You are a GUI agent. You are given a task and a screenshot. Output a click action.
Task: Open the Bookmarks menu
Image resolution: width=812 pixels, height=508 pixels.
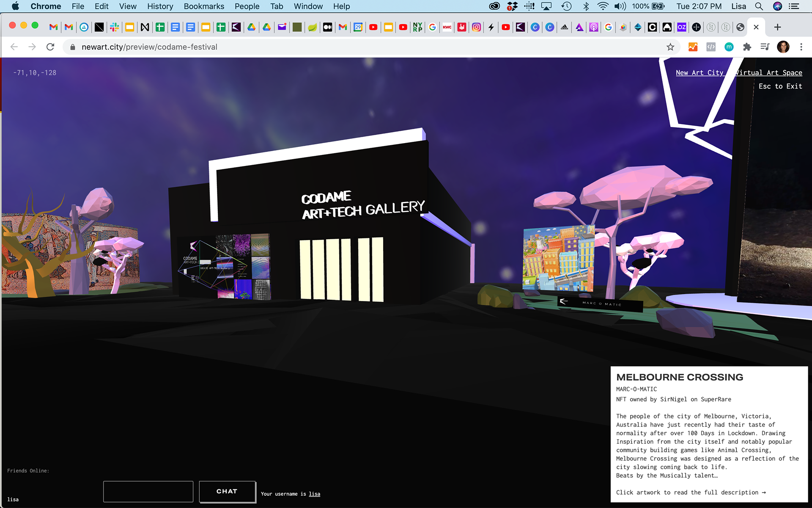pyautogui.click(x=204, y=6)
